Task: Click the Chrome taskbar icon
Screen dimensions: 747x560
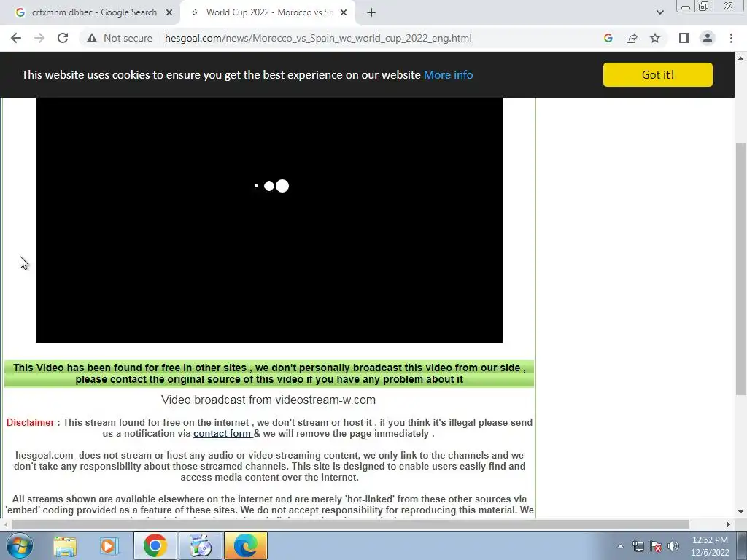Action: click(x=155, y=545)
